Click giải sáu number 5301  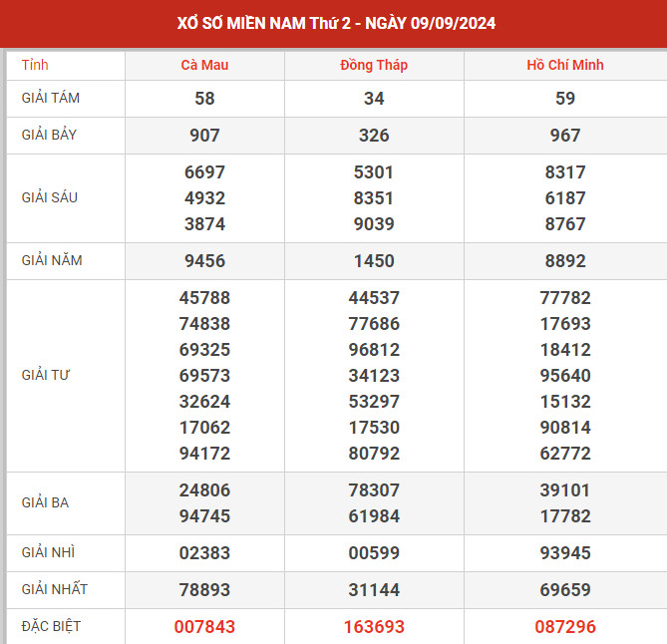[x=374, y=172]
